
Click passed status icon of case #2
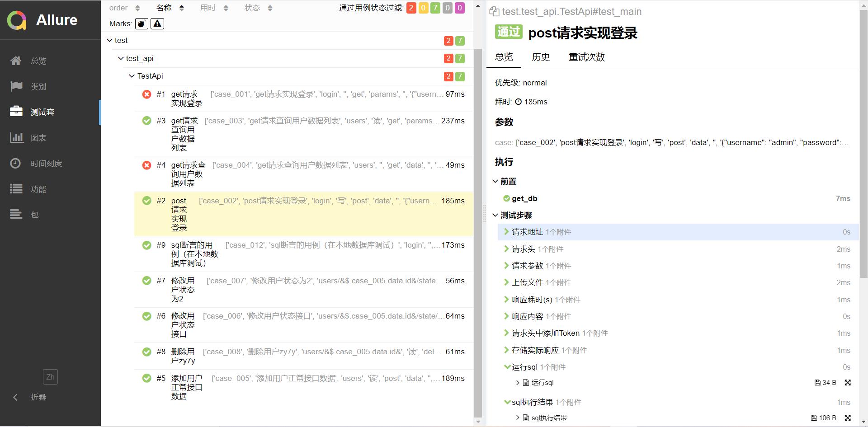[x=146, y=201]
